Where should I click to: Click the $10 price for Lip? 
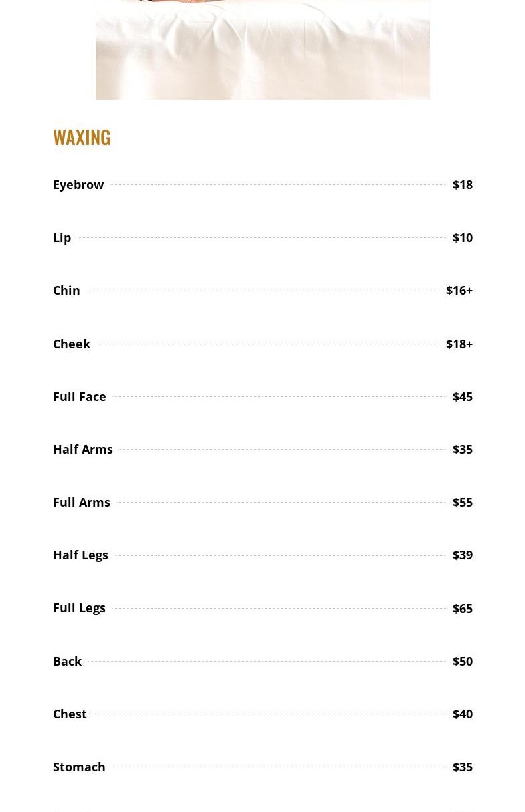click(x=463, y=237)
